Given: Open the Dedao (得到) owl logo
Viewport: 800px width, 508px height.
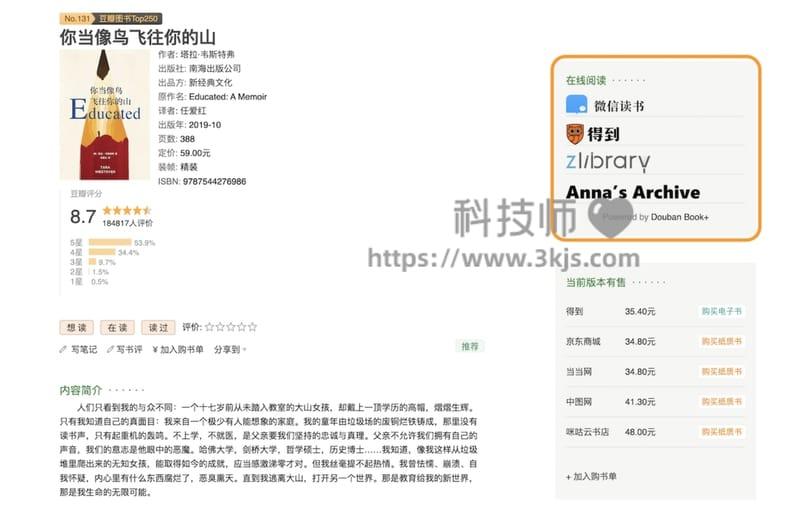Looking at the screenshot, I should point(574,134).
